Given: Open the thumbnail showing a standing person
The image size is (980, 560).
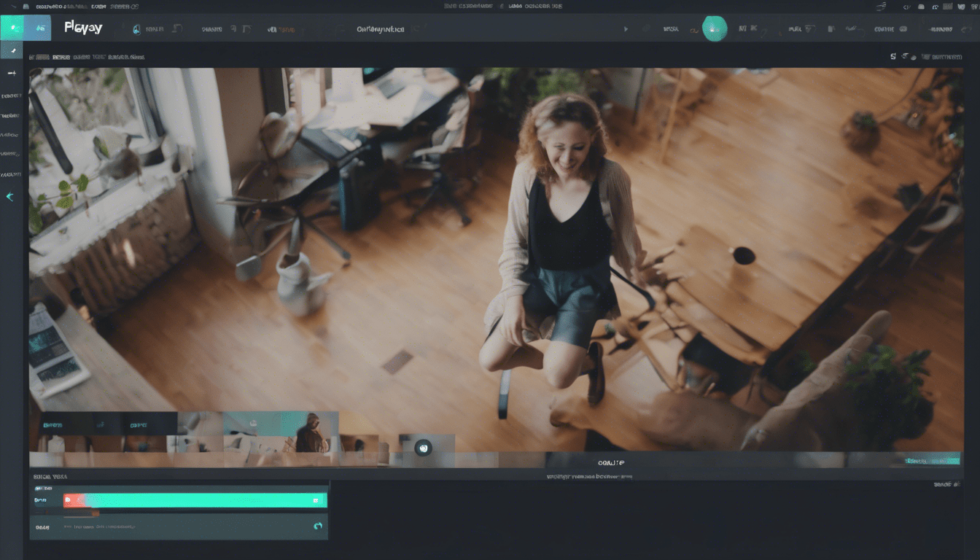Looking at the screenshot, I should [311, 432].
